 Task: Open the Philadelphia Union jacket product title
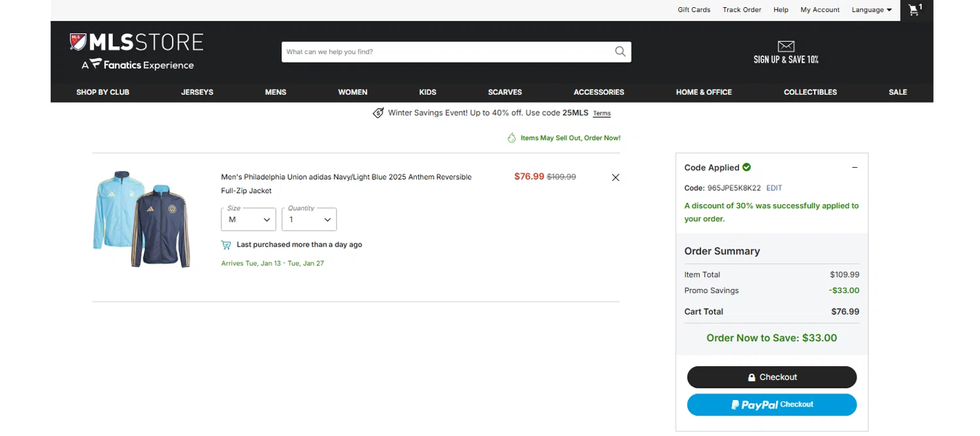pyautogui.click(x=346, y=184)
